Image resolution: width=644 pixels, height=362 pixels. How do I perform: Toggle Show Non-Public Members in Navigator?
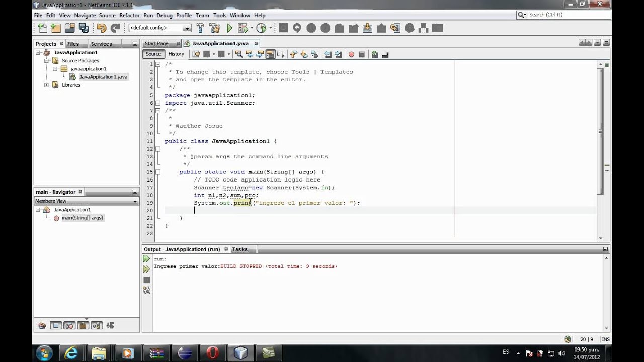(83, 325)
